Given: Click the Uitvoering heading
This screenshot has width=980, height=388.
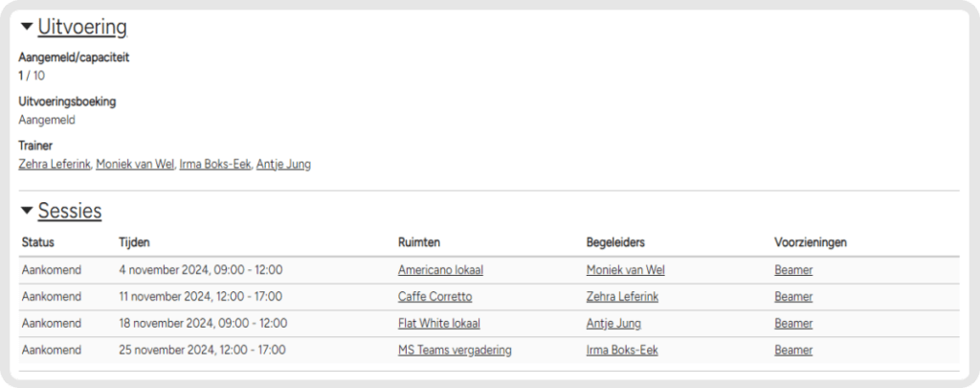Looking at the screenshot, I should (82, 27).
